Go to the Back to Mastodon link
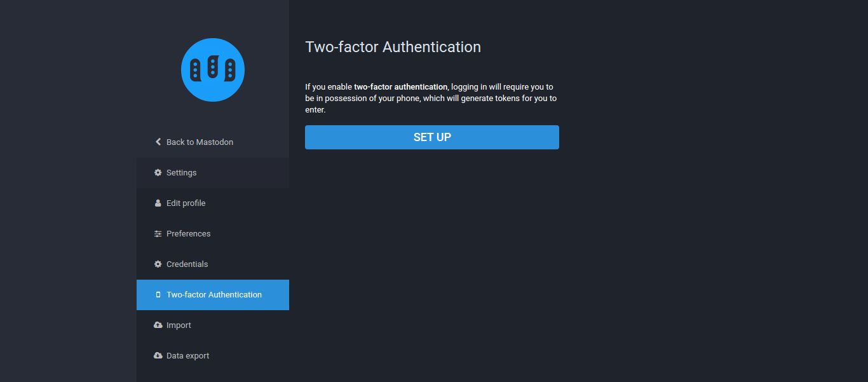The width and height of the screenshot is (868, 382). pyautogui.click(x=213, y=142)
